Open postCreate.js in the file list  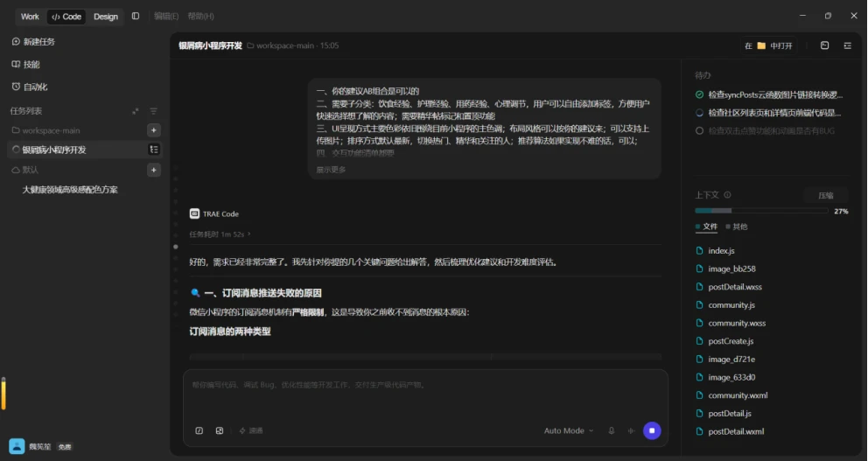(x=731, y=341)
